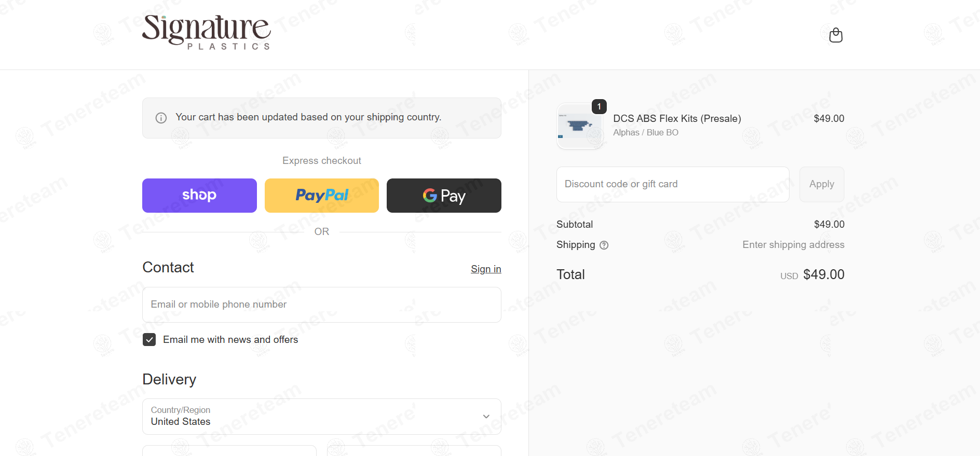Uncheck Email me with news and offers

click(149, 340)
